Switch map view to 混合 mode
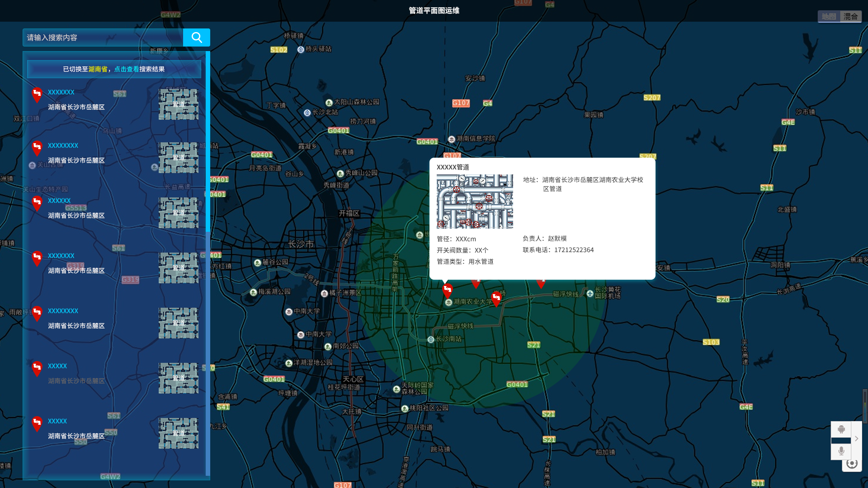Image resolution: width=868 pixels, height=488 pixels. pyautogui.click(x=850, y=17)
